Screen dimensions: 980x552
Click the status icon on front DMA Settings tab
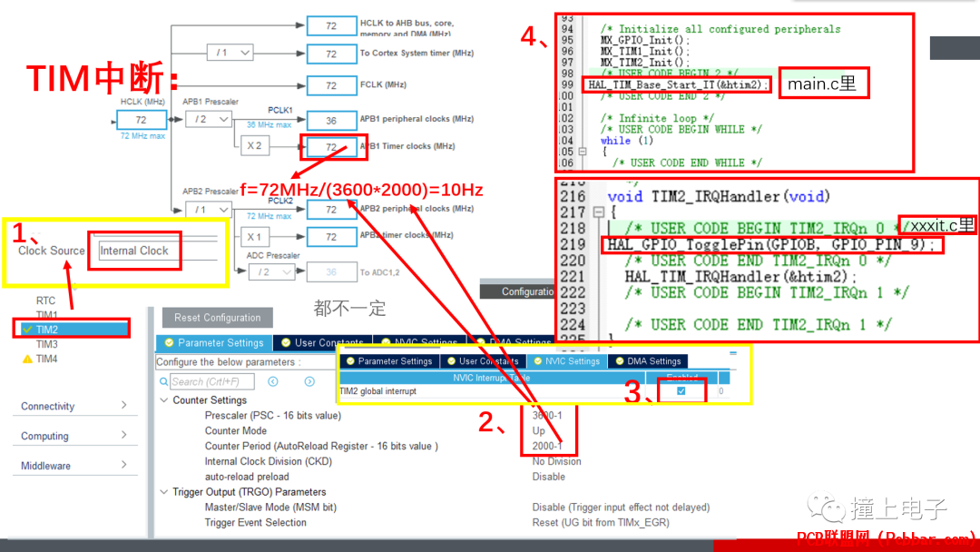(x=620, y=360)
